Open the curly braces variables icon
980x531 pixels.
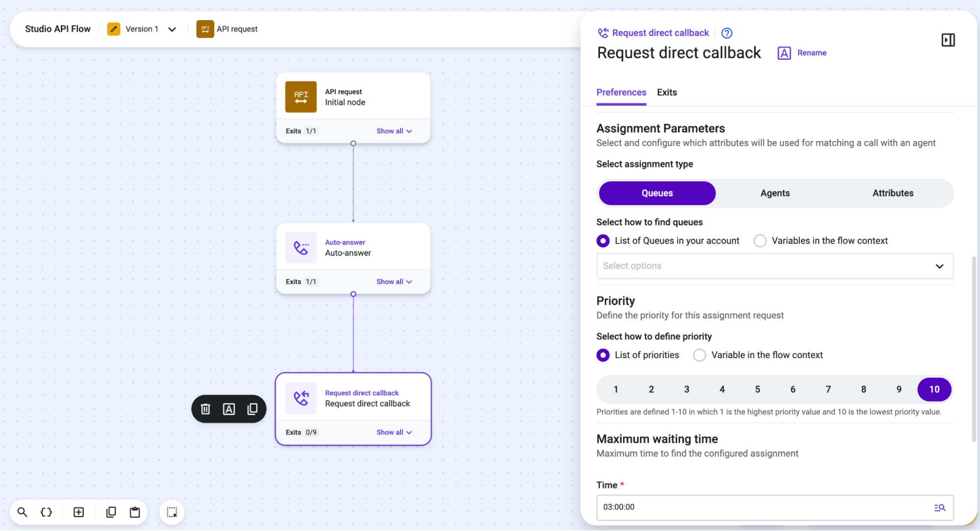[46, 512]
